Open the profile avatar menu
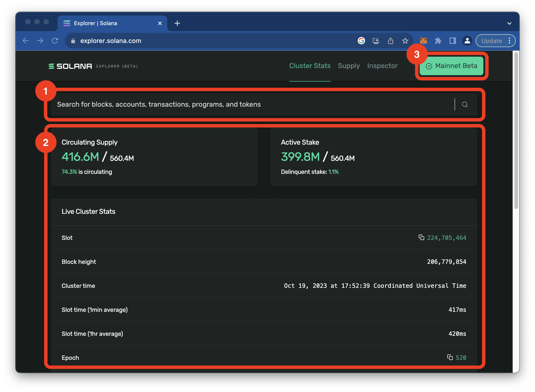Viewport: 535px width, 392px height. 467,41
